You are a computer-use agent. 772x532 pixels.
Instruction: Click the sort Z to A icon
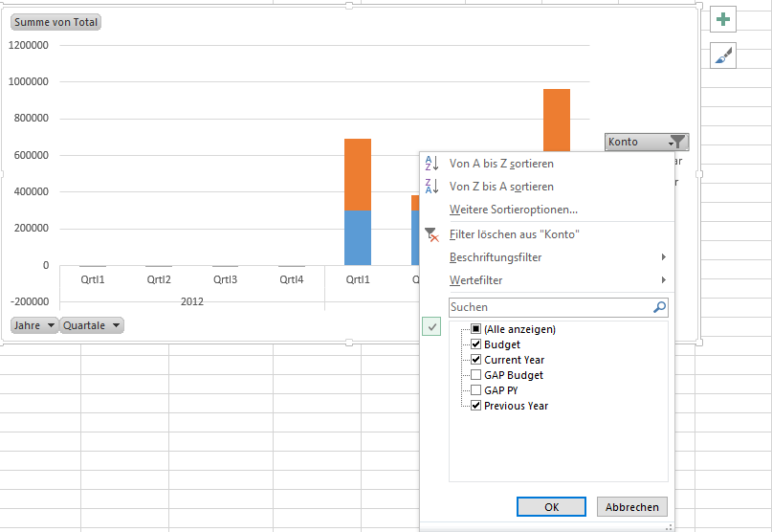[431, 187]
